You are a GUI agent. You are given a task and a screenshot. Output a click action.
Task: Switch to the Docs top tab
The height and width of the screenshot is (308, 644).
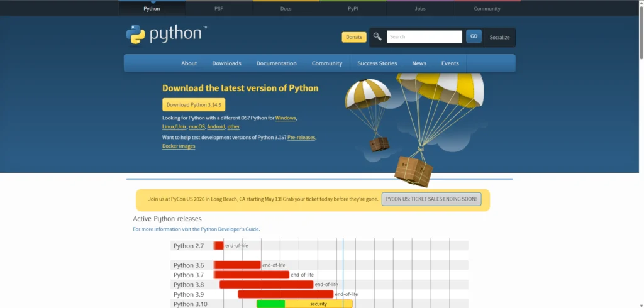coord(286,9)
